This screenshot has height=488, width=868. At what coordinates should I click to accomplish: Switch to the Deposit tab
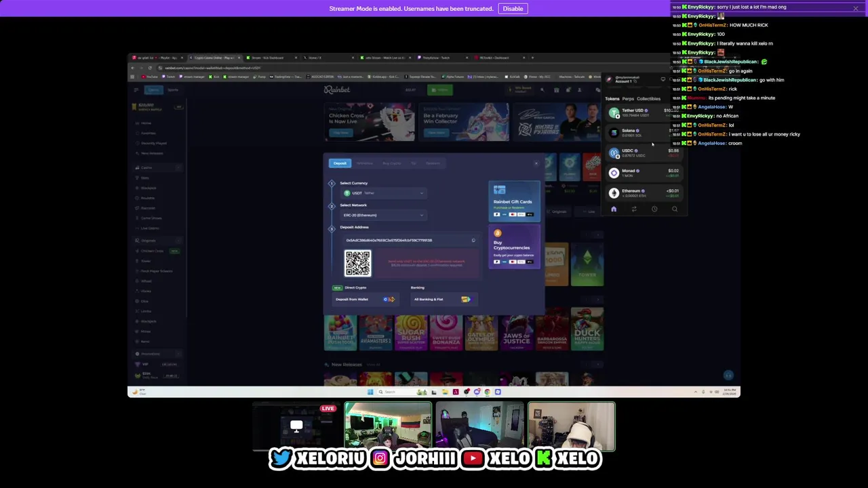(340, 163)
